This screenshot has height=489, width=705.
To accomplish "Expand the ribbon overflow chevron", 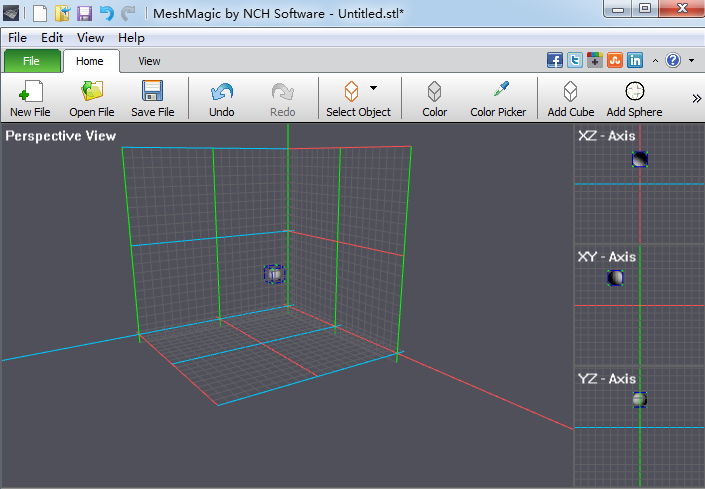I will (696, 98).
